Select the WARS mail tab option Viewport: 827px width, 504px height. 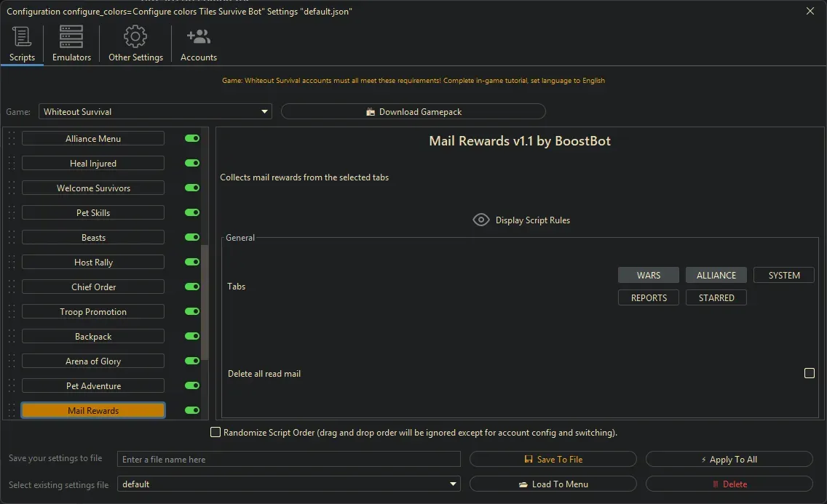pyautogui.click(x=648, y=275)
